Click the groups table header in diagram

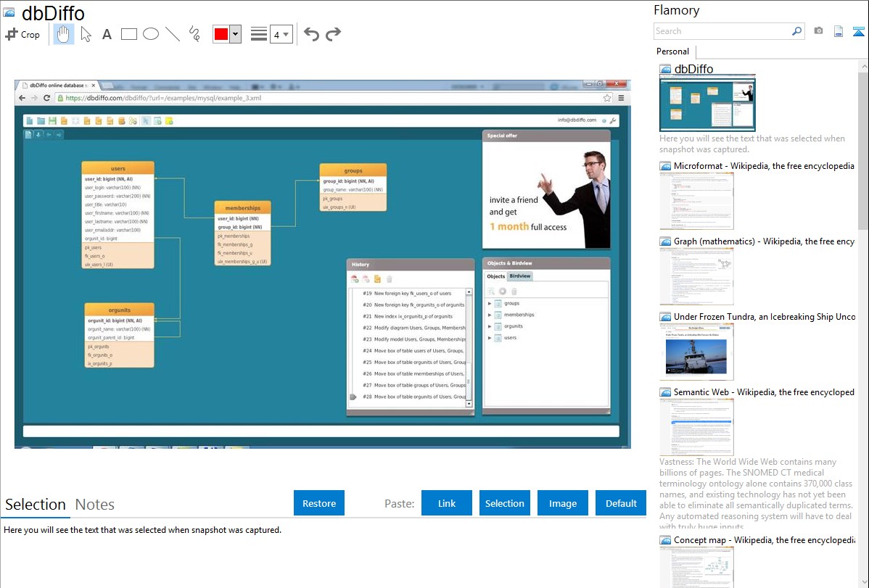click(353, 170)
